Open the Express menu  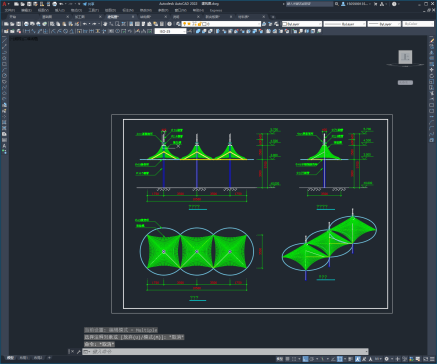(216, 10)
